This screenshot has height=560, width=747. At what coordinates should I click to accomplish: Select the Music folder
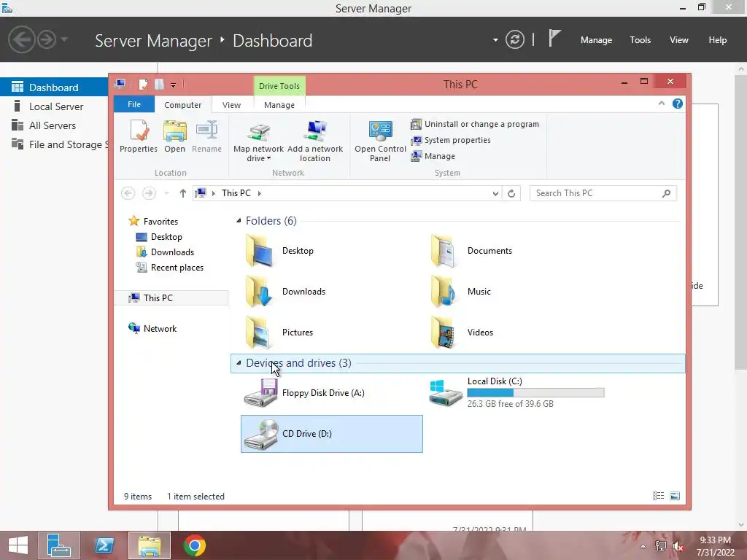(461, 292)
